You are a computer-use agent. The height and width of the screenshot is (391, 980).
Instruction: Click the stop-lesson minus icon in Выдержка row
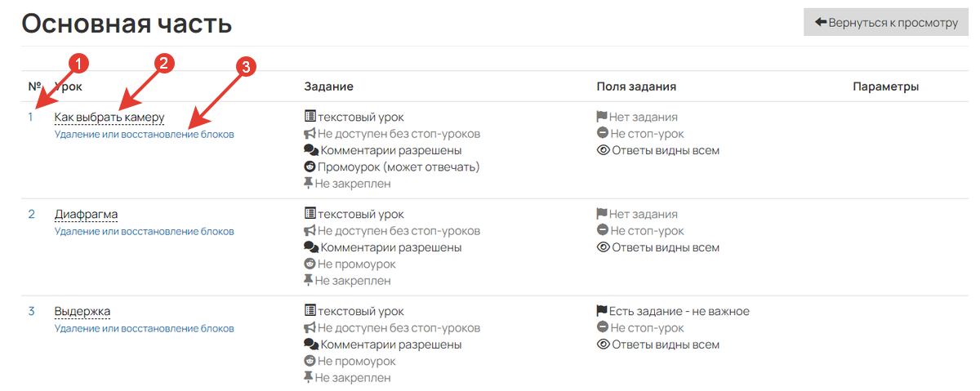(603, 328)
